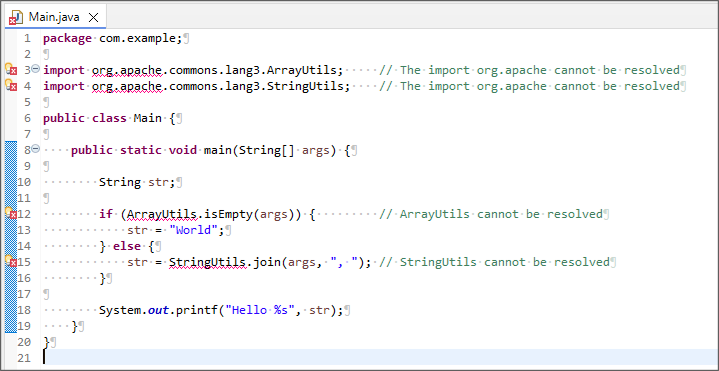This screenshot has width=719, height=371.
Task: Click 'isEmpty' method call on line 12
Action: click(229, 215)
